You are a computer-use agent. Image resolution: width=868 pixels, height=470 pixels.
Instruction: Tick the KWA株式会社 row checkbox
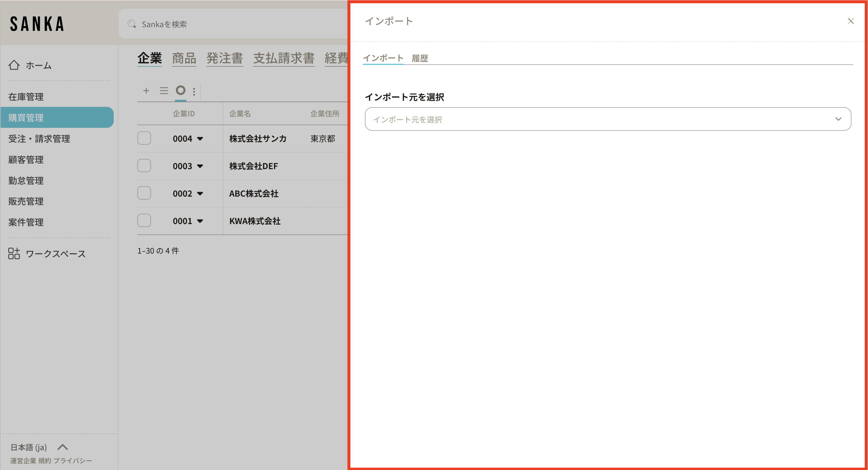(144, 221)
